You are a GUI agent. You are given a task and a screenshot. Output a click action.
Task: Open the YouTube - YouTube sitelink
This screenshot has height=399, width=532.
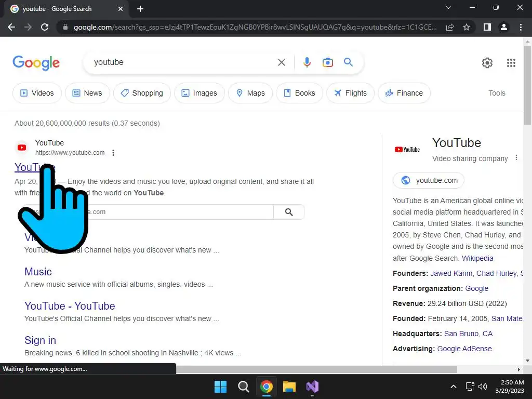click(x=70, y=306)
